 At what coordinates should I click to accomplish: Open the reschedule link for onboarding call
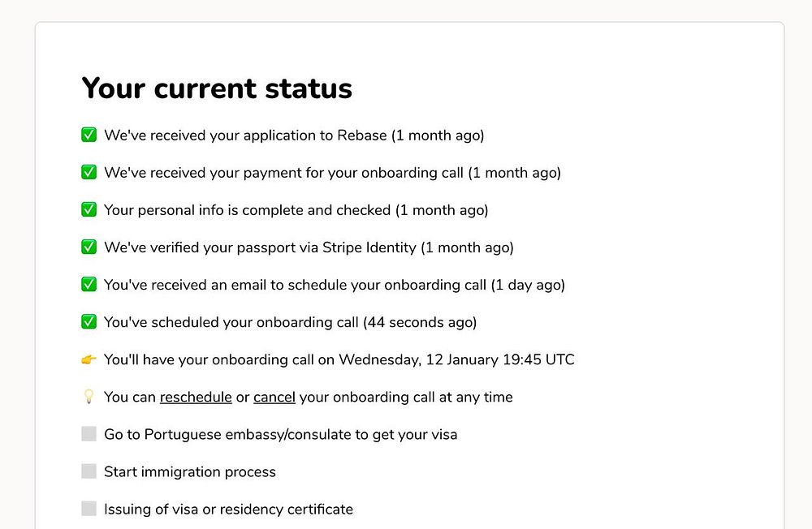pos(196,398)
